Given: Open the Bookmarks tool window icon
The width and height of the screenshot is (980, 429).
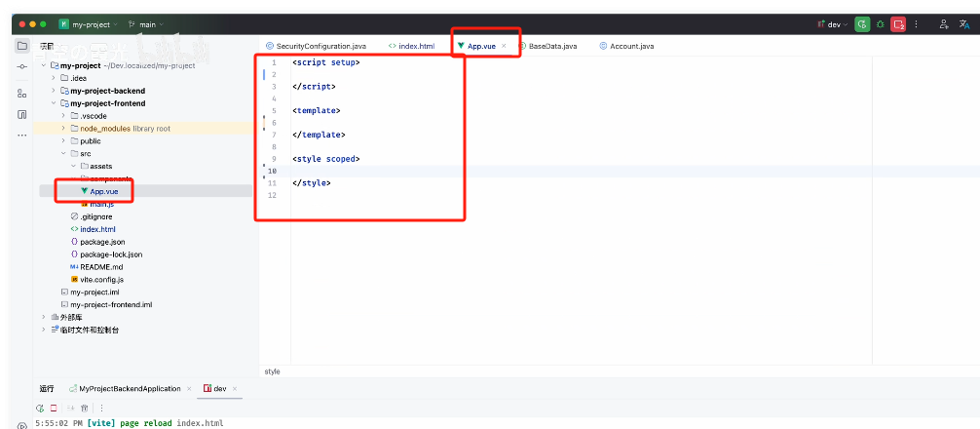Looking at the screenshot, I should 21,114.
